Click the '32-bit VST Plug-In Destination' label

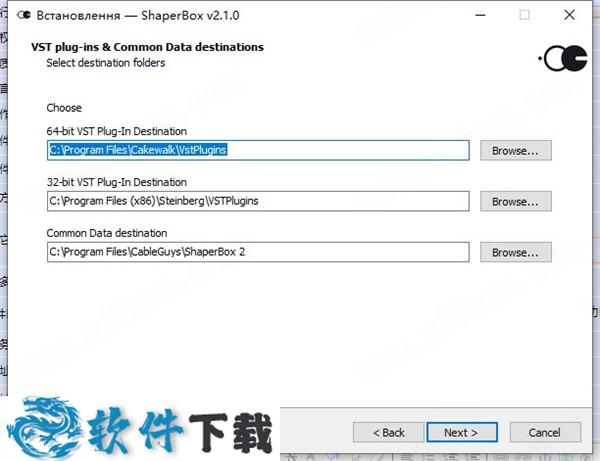(x=117, y=182)
